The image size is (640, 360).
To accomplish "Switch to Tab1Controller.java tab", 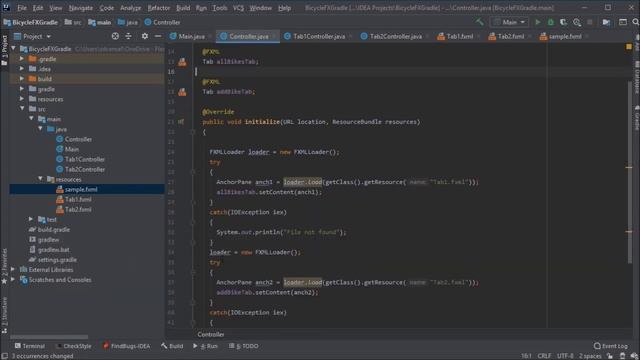I will (319, 36).
